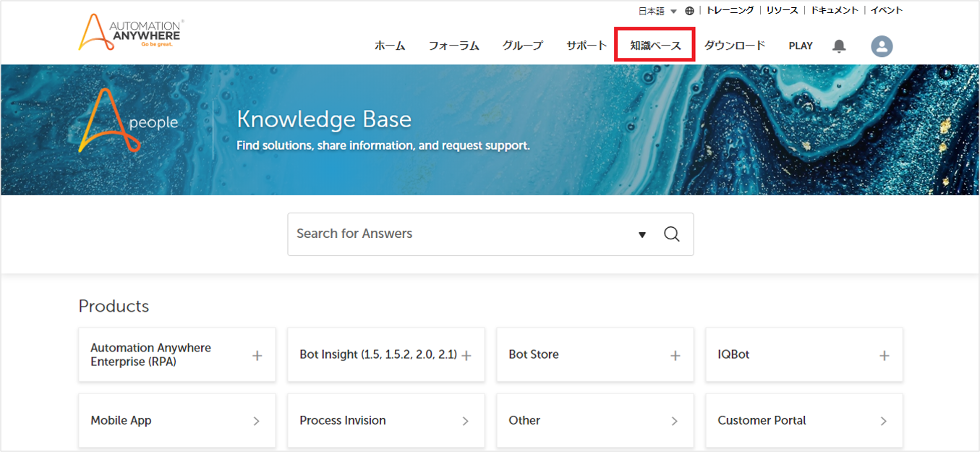Expand Bot Insight plus icon
Image resolution: width=980 pixels, height=452 pixels.
coord(466,355)
